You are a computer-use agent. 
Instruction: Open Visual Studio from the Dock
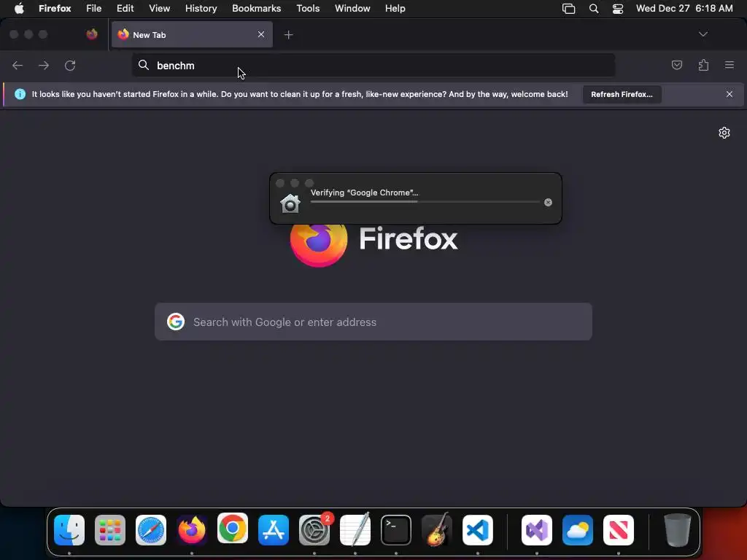pos(537,530)
